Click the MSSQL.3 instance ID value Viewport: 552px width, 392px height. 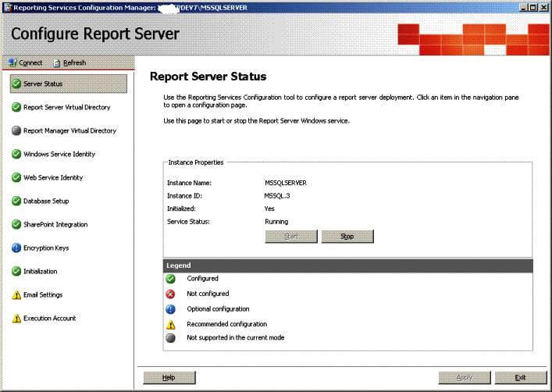click(277, 196)
